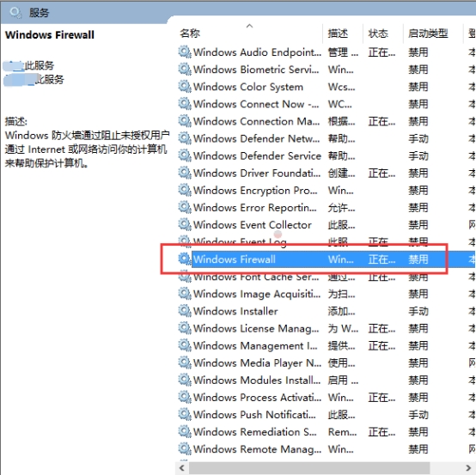This screenshot has height=475, width=476.
Task: Click the Windows Event Collector gear icon
Action: (185, 224)
